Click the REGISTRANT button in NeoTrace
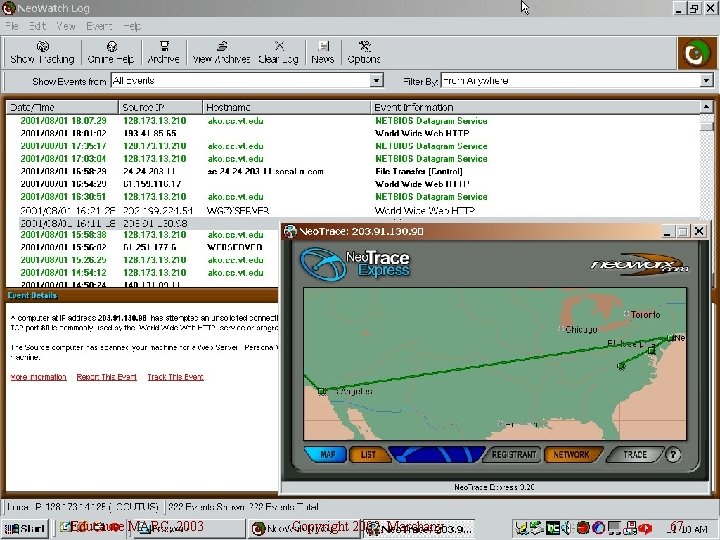 pyautogui.click(x=513, y=455)
